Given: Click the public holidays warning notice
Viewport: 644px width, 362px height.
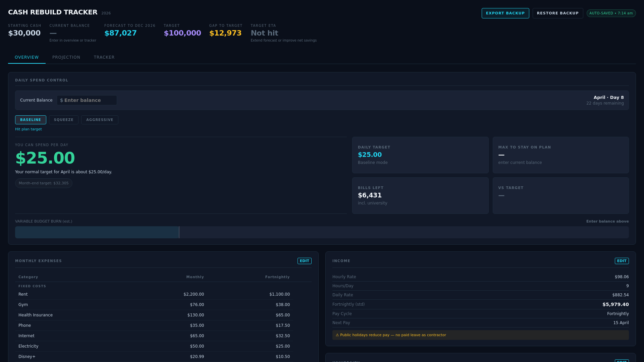Looking at the screenshot, I should (481, 335).
